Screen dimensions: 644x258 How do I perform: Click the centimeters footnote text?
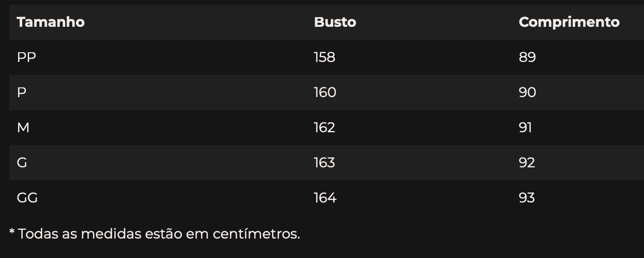pyautogui.click(x=159, y=234)
